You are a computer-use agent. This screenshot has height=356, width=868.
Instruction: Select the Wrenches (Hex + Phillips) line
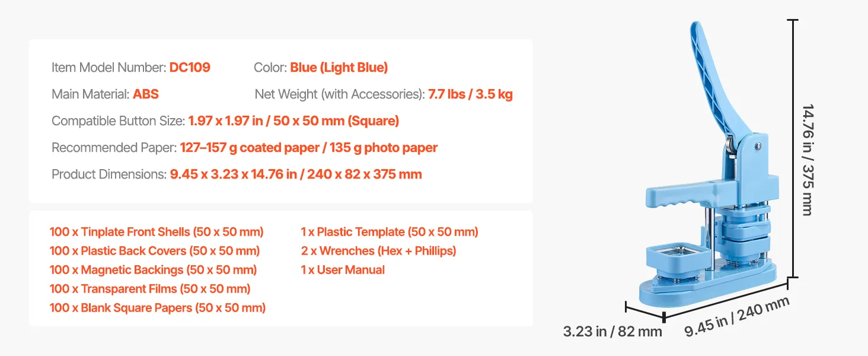(x=378, y=251)
